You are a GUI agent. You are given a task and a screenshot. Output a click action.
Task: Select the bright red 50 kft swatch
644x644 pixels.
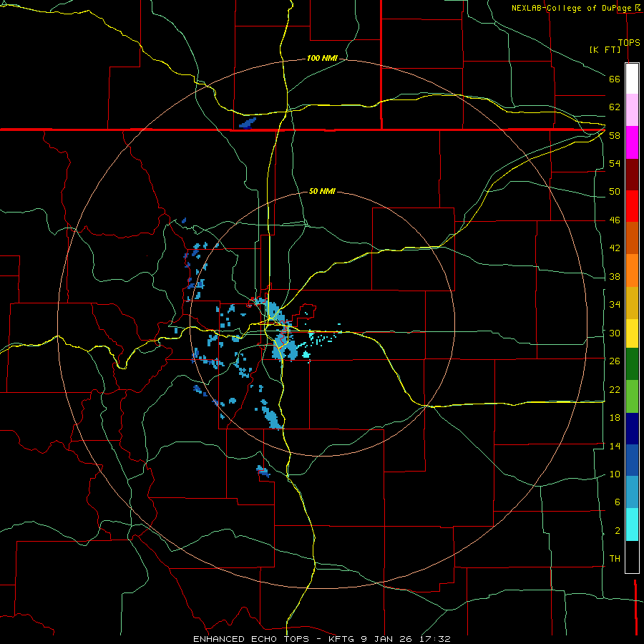pos(632,206)
